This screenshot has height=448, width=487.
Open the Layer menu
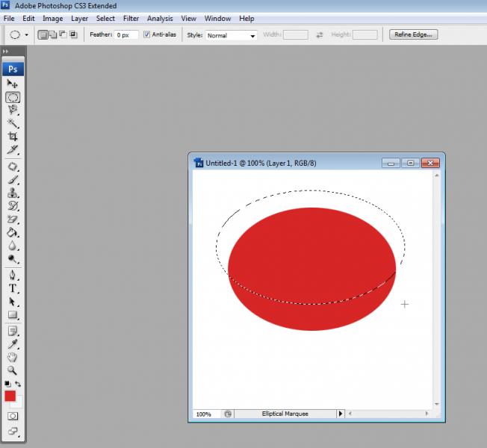(79, 19)
